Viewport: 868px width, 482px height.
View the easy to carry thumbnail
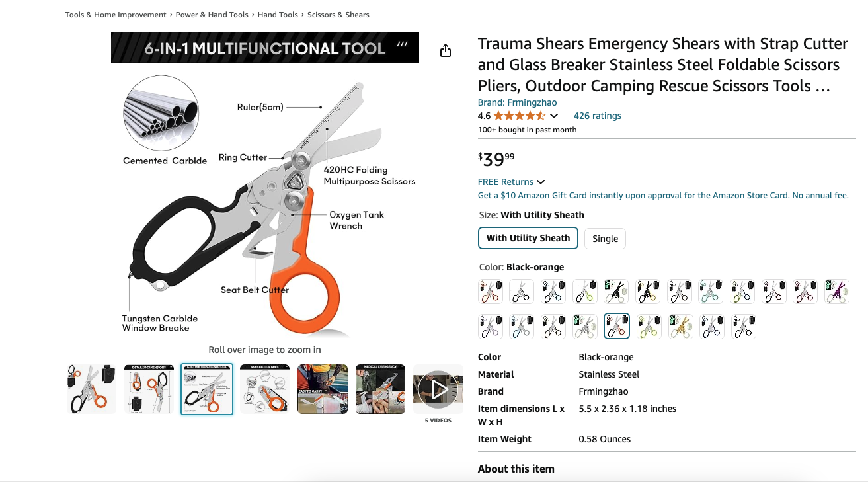click(323, 389)
